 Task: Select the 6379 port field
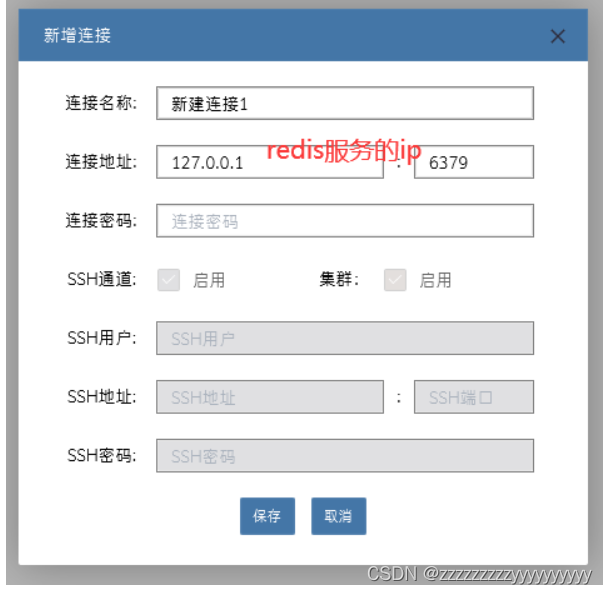pyautogui.click(x=473, y=162)
